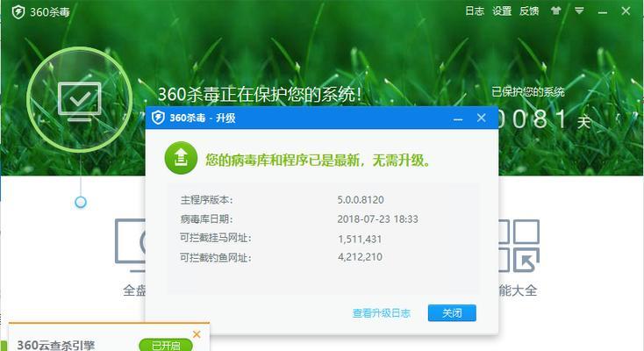Select the 1,511,431 value
The height and width of the screenshot is (351, 644).
[360, 239]
